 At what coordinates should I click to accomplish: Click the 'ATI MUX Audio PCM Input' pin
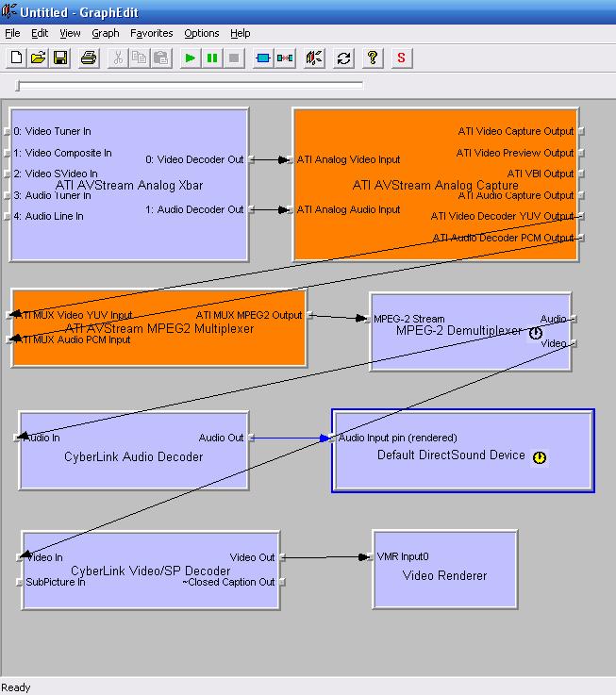pos(74,340)
